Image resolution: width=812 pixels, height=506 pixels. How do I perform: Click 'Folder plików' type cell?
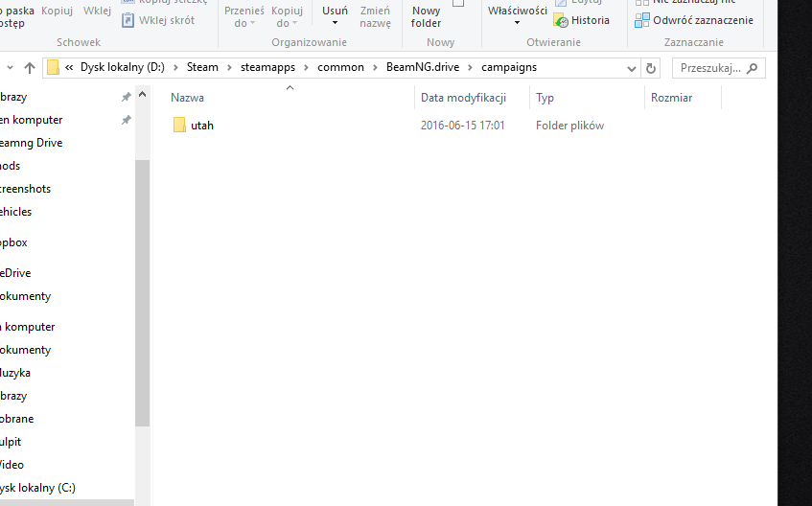click(569, 126)
